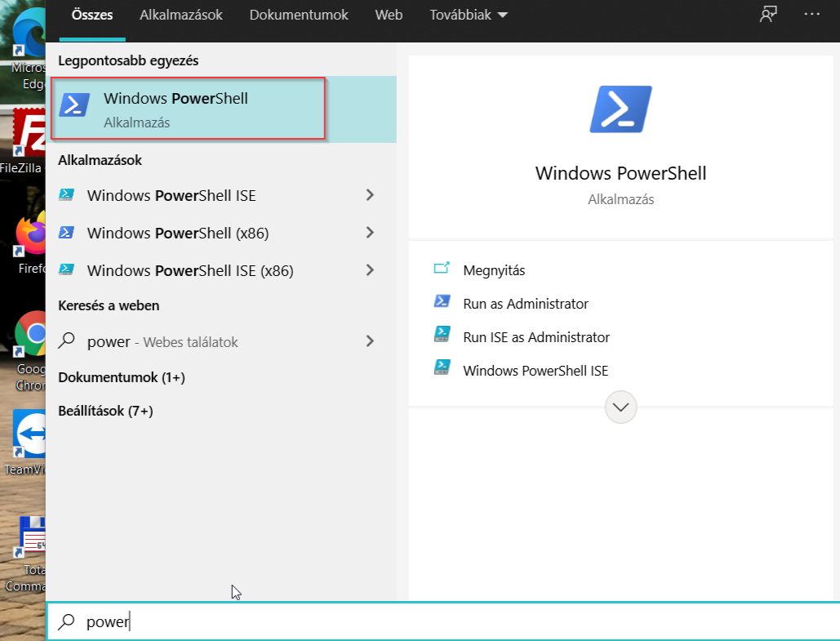The image size is (840, 641).
Task: Select the Total Commander desktop shortcut
Action: 26,554
